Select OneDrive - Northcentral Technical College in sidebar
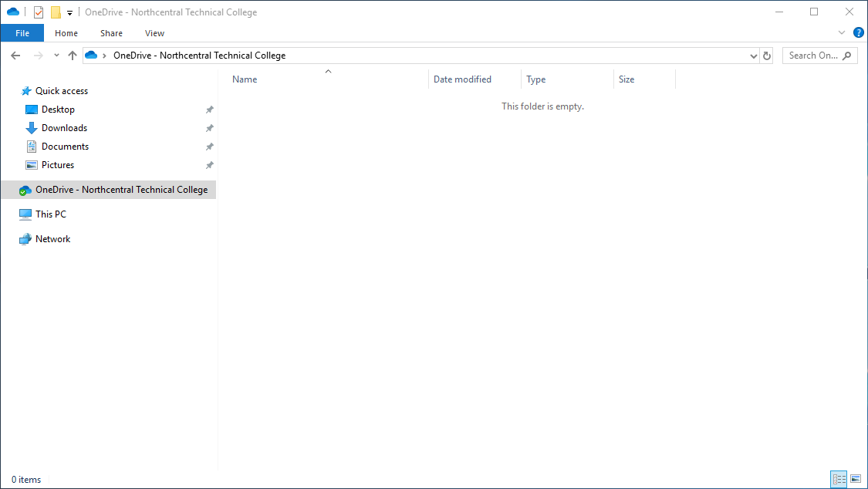 click(109, 190)
